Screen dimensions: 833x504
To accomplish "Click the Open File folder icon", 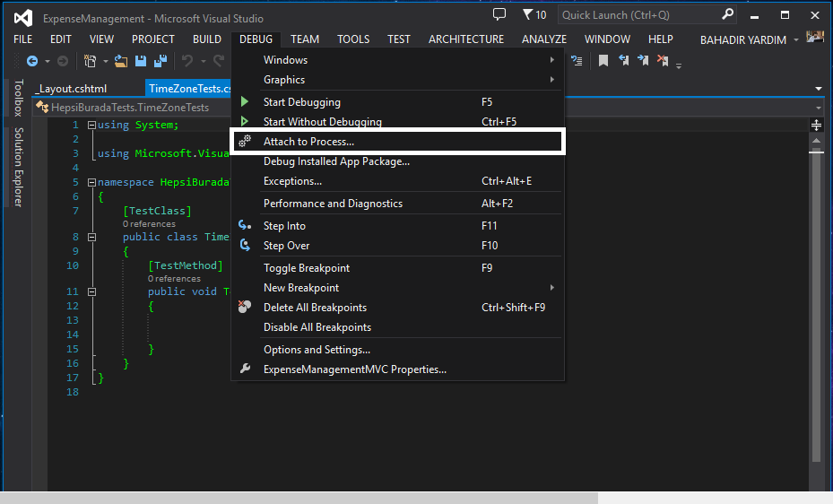I will coord(120,61).
